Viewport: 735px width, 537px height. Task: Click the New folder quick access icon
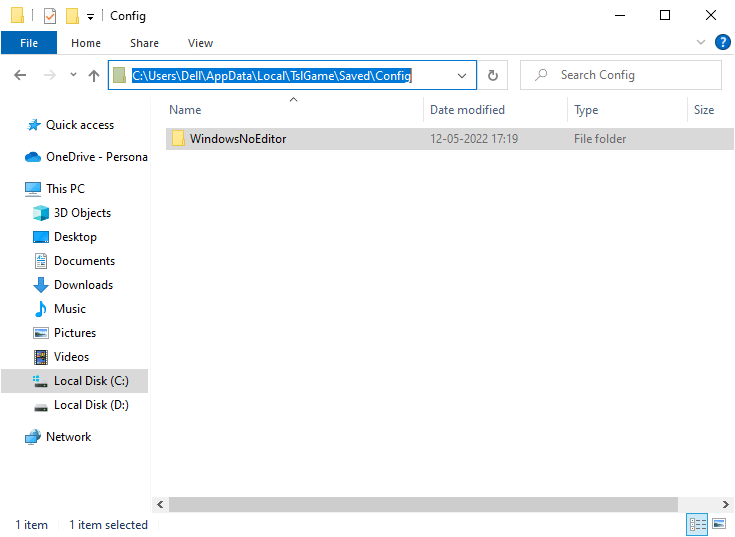tap(72, 16)
